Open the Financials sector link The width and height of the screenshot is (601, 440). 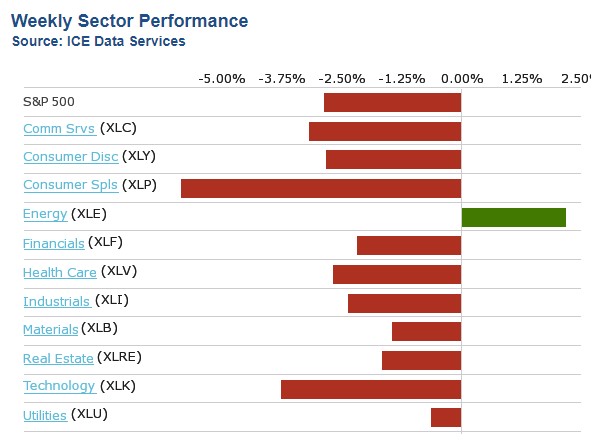53,243
